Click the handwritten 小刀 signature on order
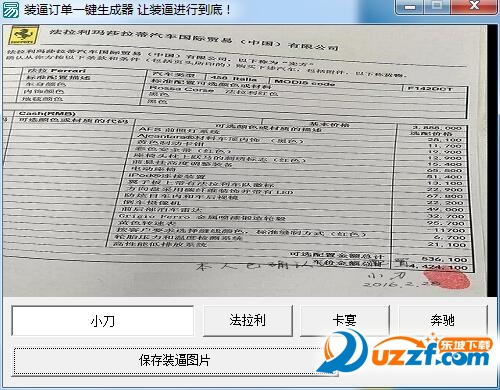 click(x=387, y=276)
